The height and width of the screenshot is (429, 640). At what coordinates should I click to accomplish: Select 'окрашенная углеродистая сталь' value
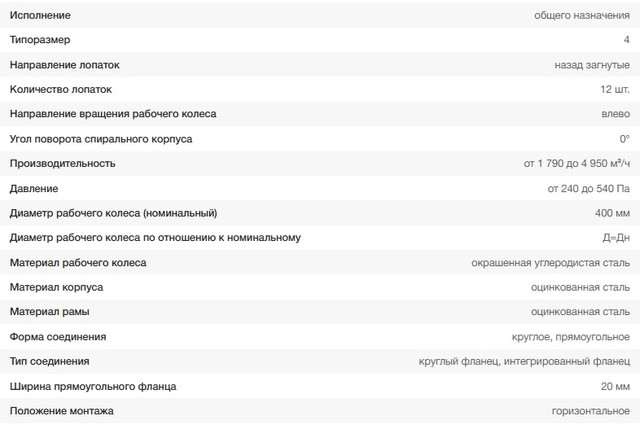pos(550,263)
